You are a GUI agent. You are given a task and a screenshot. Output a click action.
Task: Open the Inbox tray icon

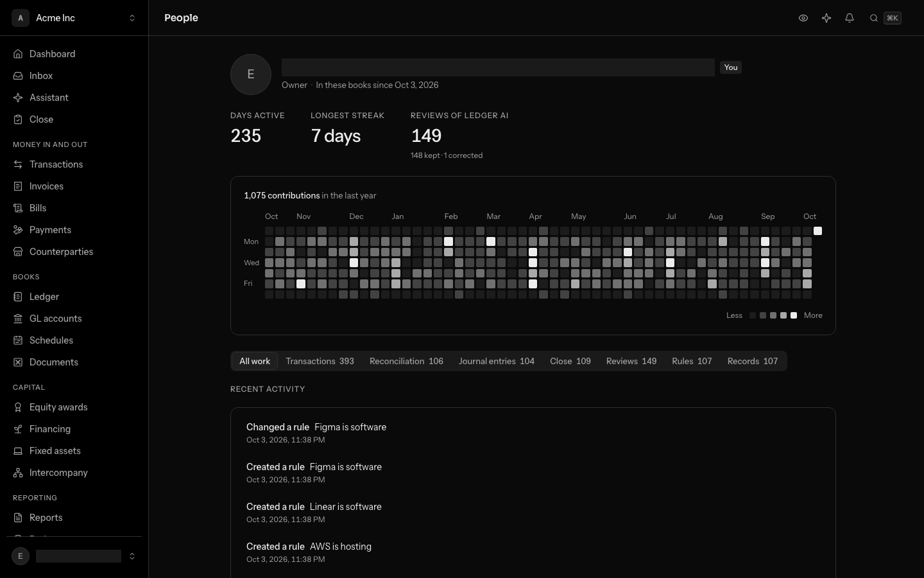pyautogui.click(x=18, y=76)
